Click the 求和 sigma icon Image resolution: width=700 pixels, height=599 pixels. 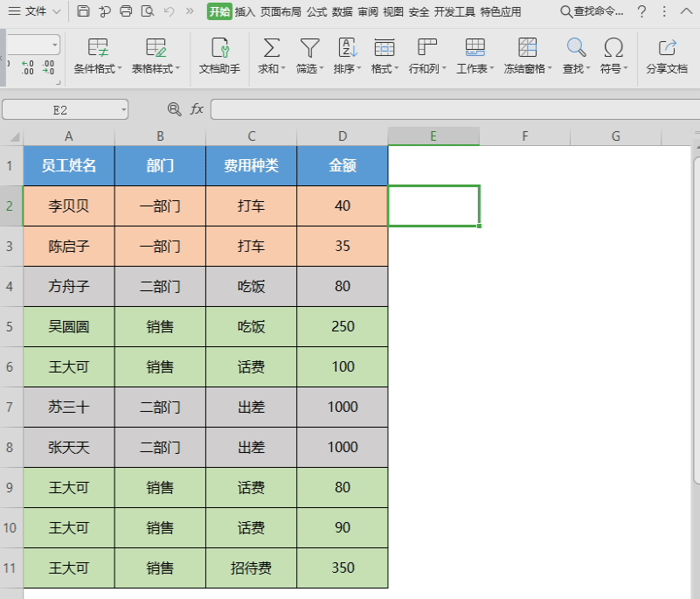click(x=272, y=47)
